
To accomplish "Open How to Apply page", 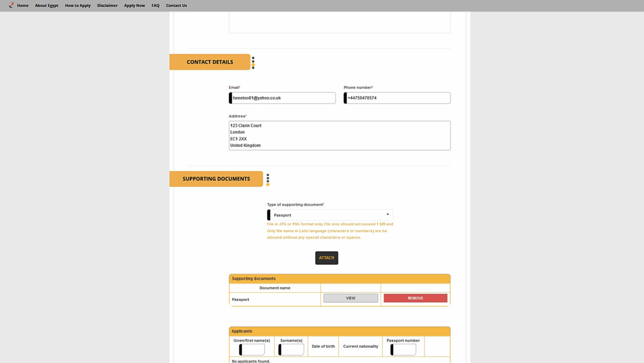I will (x=77, y=6).
